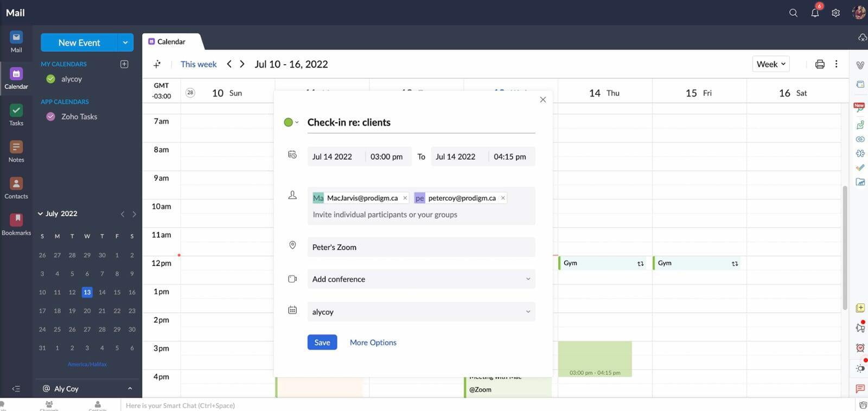Screen dimensions: 868x411
Task: Open the Friday Gym event
Action: 697,263
